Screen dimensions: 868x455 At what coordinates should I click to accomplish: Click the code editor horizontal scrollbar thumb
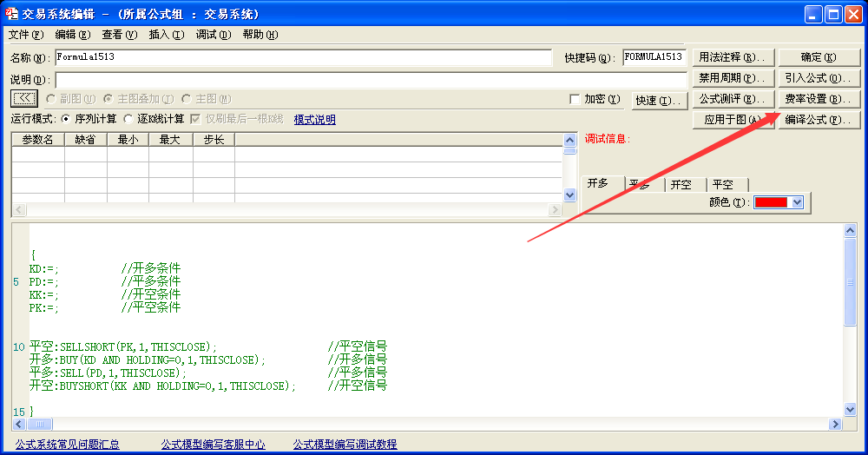(x=39, y=424)
